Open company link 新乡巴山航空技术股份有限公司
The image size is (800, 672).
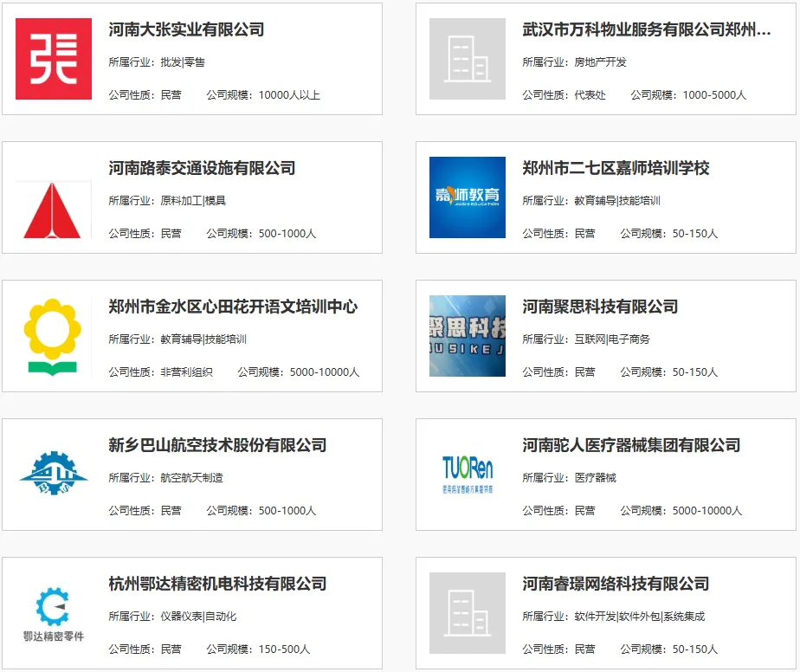pos(217,445)
